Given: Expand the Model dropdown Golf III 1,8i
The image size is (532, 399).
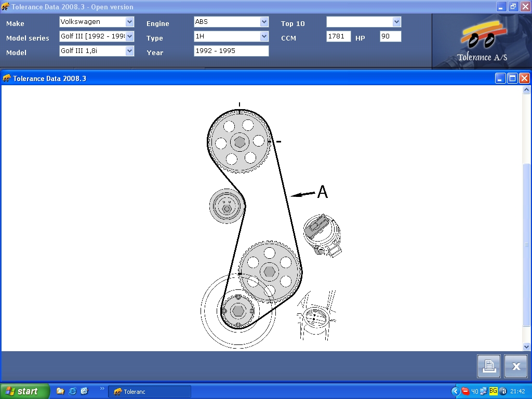Looking at the screenshot, I should tap(130, 51).
